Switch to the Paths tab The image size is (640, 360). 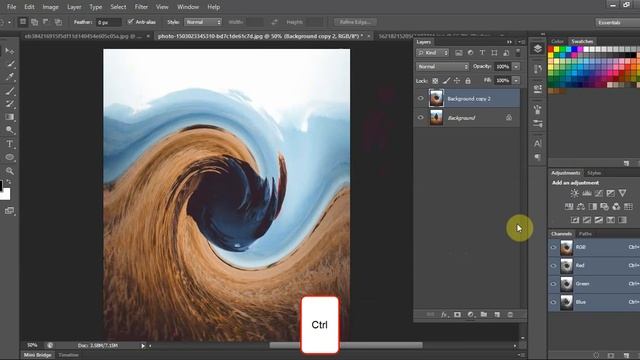tap(585, 234)
